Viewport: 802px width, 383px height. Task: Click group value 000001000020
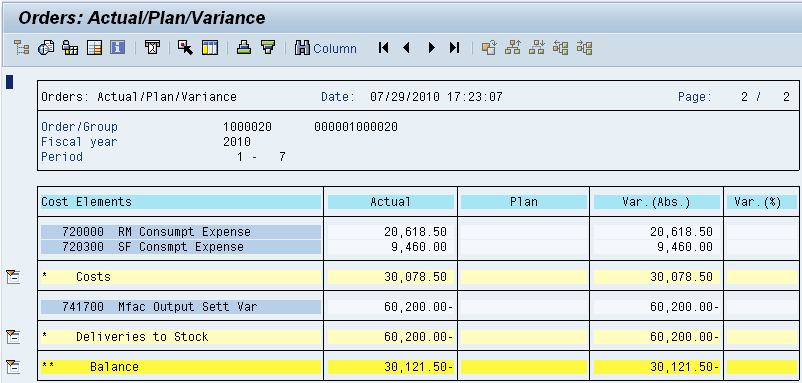[x=356, y=127]
